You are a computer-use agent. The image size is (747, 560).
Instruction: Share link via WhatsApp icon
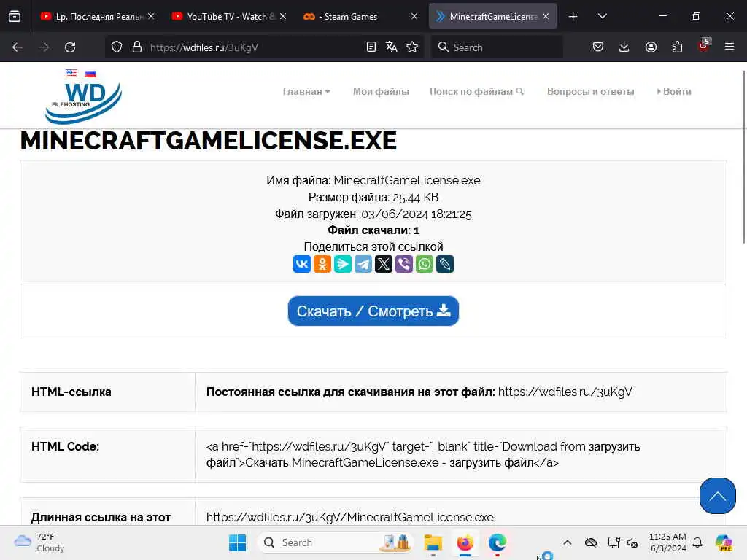(425, 264)
